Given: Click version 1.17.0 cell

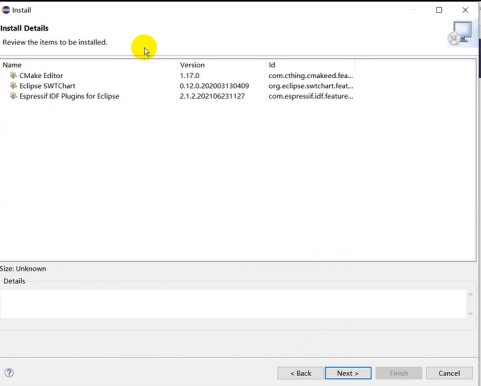Looking at the screenshot, I should 190,75.
